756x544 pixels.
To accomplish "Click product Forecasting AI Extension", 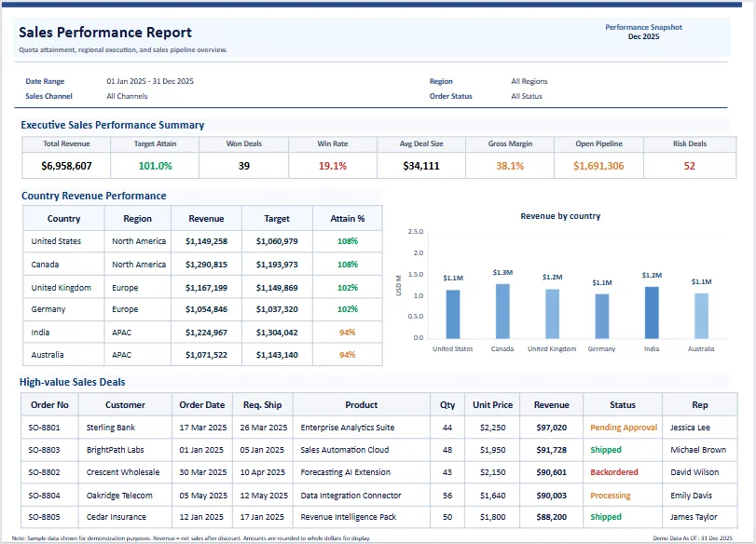I will (x=345, y=472).
